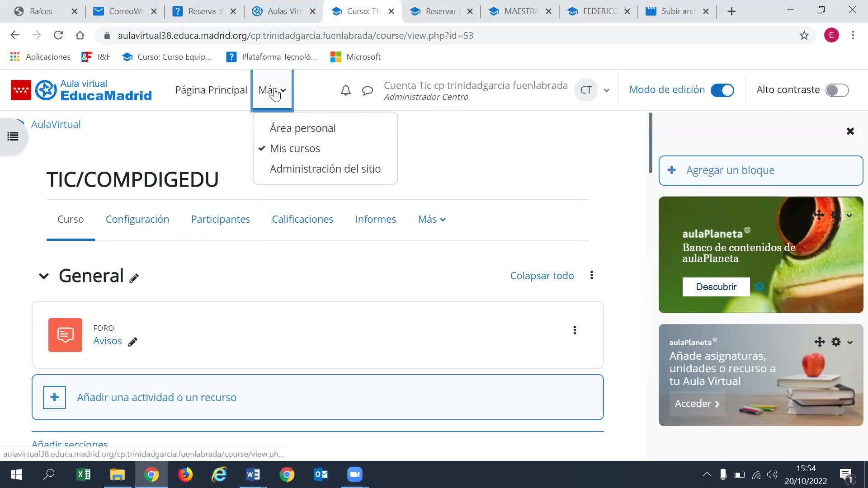Open the notifications bell icon
Viewport: 868px width, 488px height.
[x=345, y=90]
